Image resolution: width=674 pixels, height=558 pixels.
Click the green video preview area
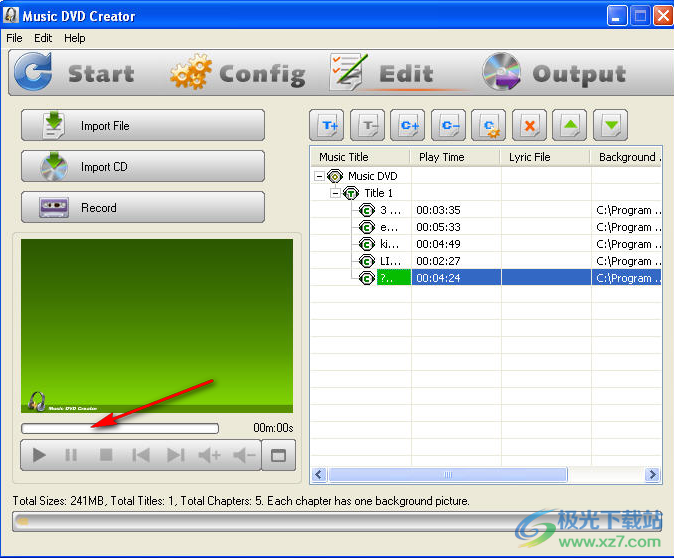157,326
